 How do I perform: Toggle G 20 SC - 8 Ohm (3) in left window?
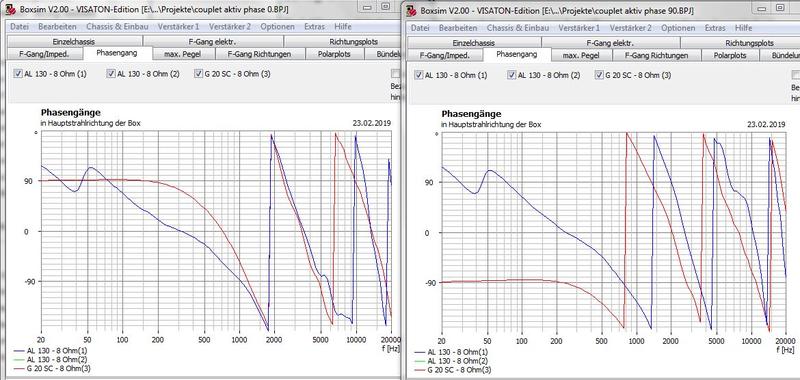[198, 74]
